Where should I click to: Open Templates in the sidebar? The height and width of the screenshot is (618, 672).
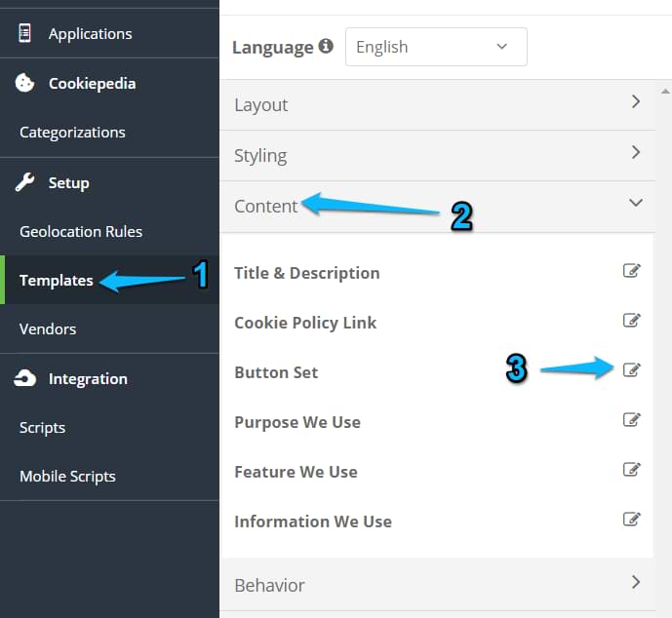point(57,281)
